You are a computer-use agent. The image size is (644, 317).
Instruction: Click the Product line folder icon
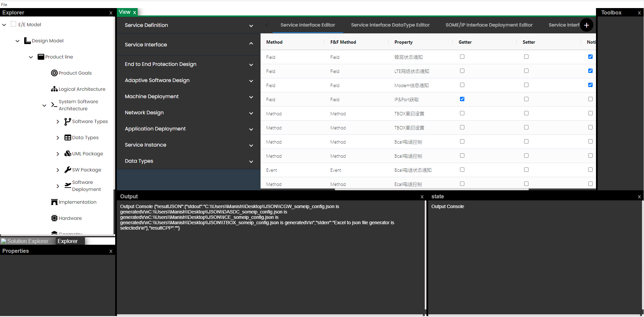click(41, 57)
